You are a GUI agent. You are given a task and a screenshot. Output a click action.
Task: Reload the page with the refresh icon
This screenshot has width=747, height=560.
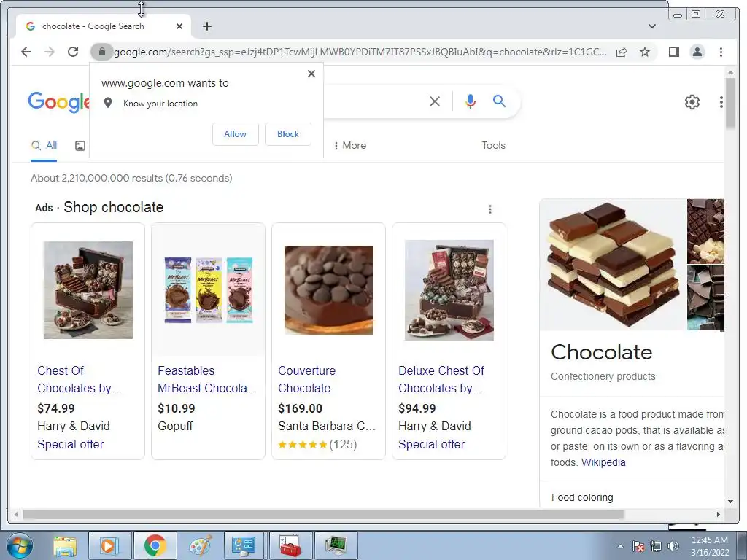(x=73, y=52)
